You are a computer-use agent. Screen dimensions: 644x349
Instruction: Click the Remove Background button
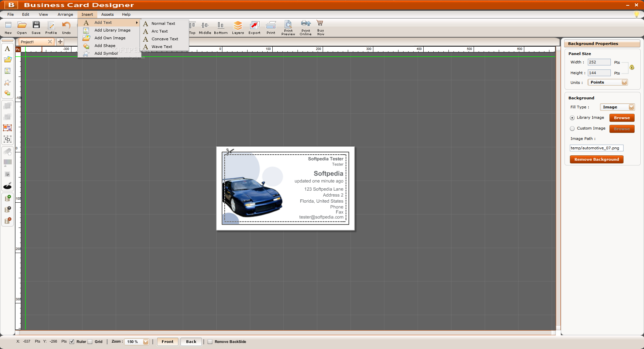pyautogui.click(x=596, y=159)
